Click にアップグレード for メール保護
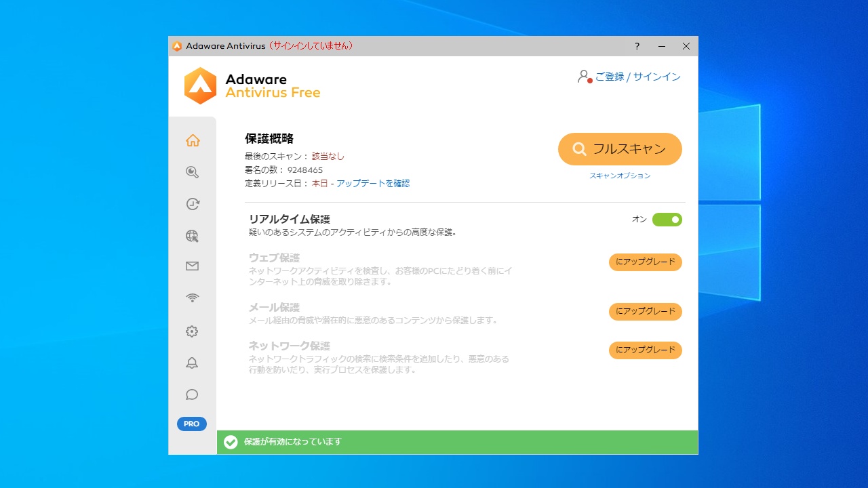Viewport: 868px width, 488px height. coord(646,312)
